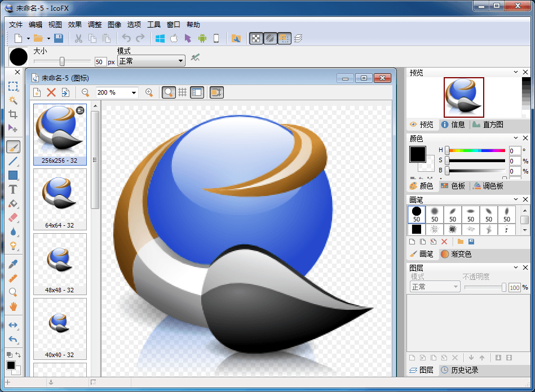Click the cursor creation arrow icon
Viewport: 535px width, 392px height.
188,38
